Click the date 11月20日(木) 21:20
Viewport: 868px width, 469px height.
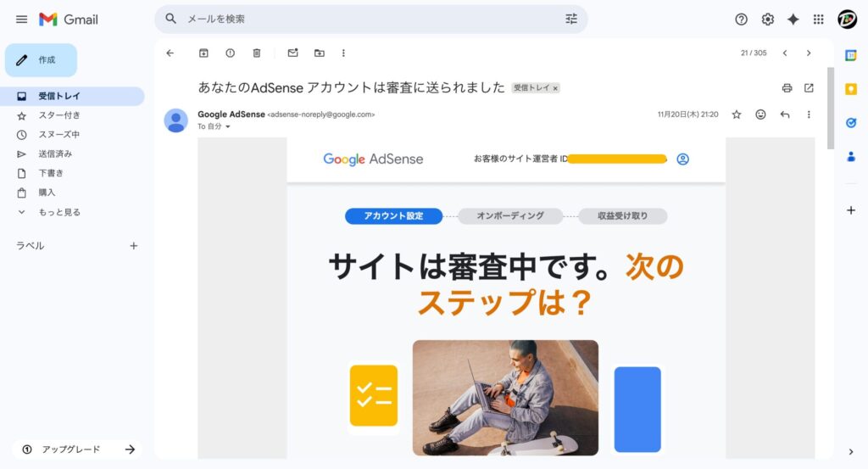(688, 114)
